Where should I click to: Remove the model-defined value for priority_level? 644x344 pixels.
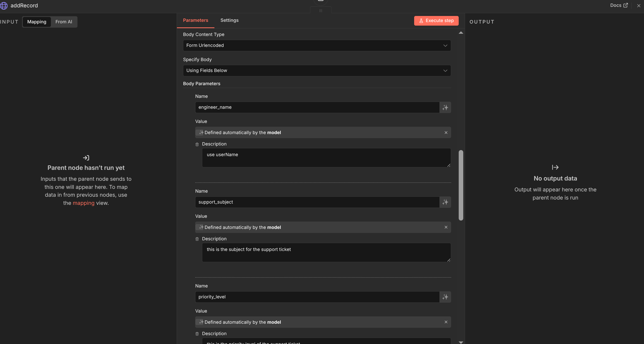[x=446, y=322]
